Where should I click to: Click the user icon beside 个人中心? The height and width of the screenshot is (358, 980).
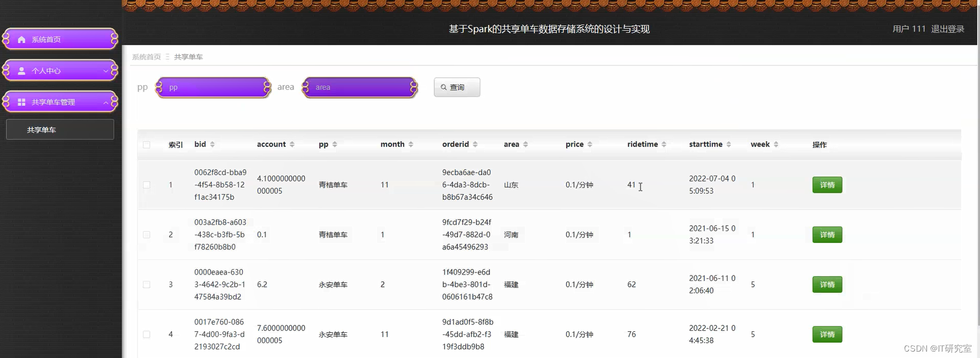tap(21, 71)
